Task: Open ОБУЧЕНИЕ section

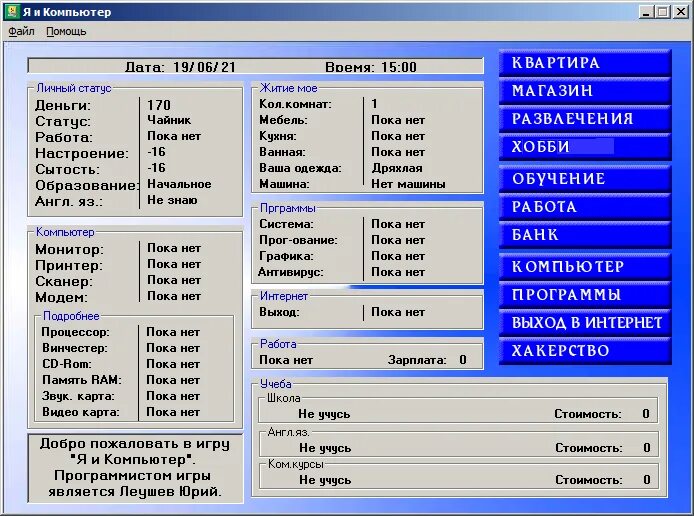Action: pos(585,179)
